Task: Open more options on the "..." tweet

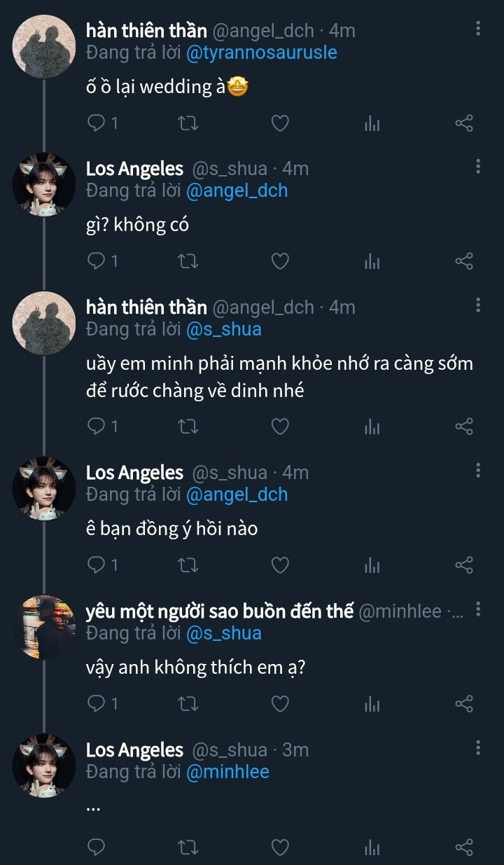Action: [x=478, y=747]
